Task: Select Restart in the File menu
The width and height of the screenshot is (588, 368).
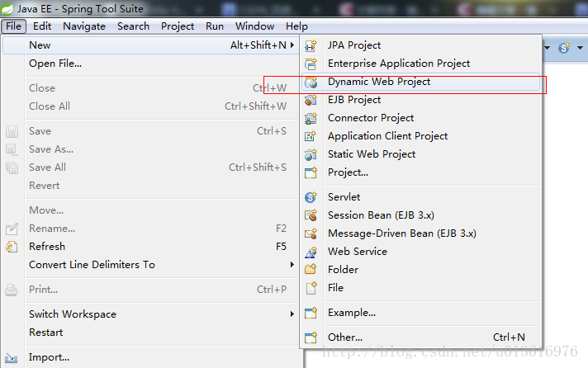Action: point(151,333)
